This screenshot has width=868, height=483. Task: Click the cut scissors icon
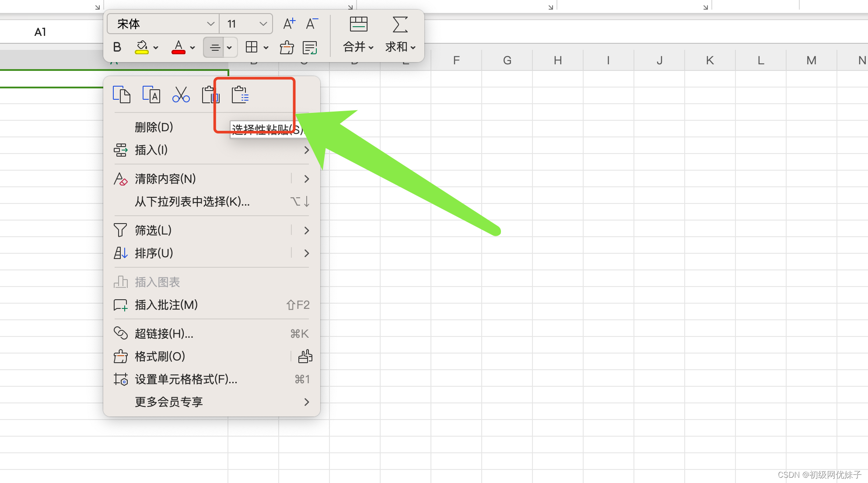(x=181, y=94)
